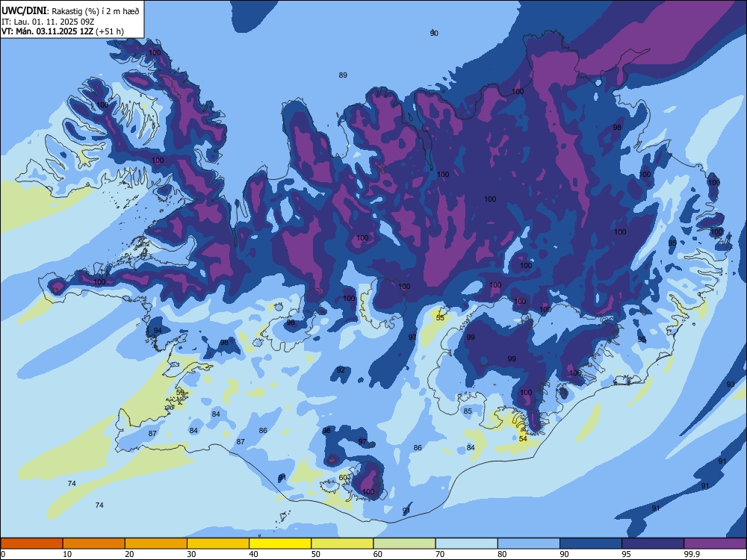Click the '10' tick label in the legend
The width and height of the screenshot is (747, 560).
point(67,554)
